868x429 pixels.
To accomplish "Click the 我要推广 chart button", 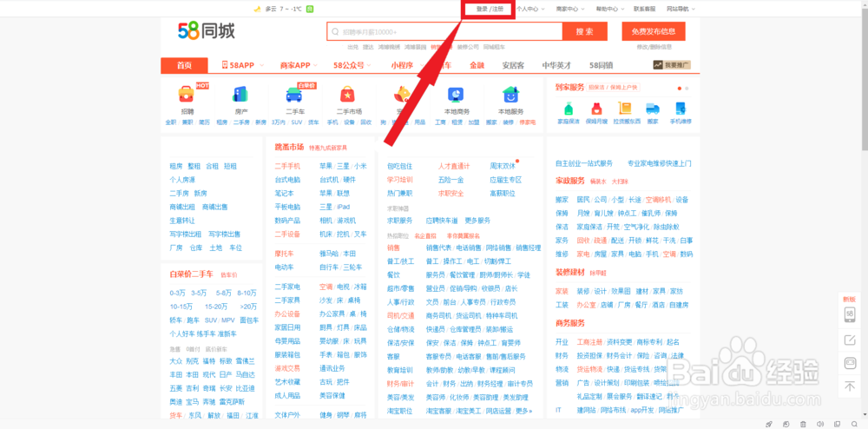I will 672,65.
